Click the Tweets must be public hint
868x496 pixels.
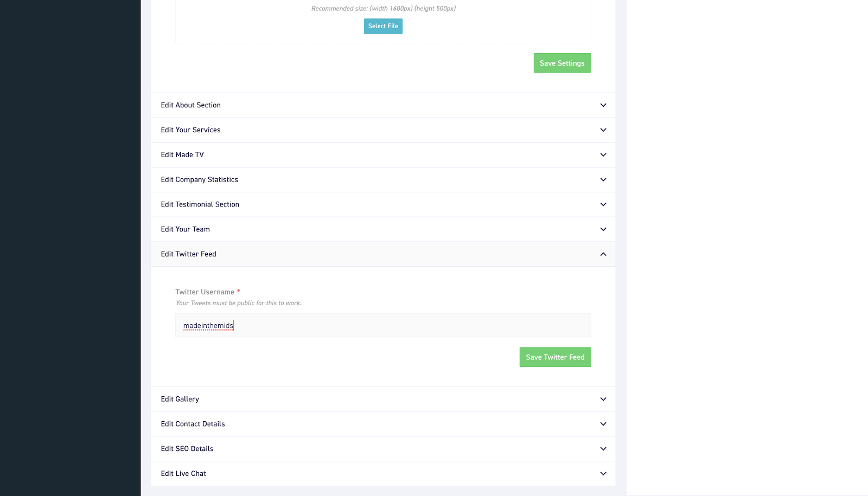click(239, 303)
